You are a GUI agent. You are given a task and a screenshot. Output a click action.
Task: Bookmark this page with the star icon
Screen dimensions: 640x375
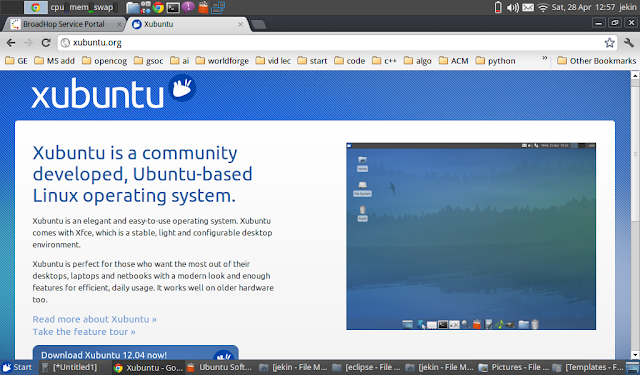(x=609, y=42)
